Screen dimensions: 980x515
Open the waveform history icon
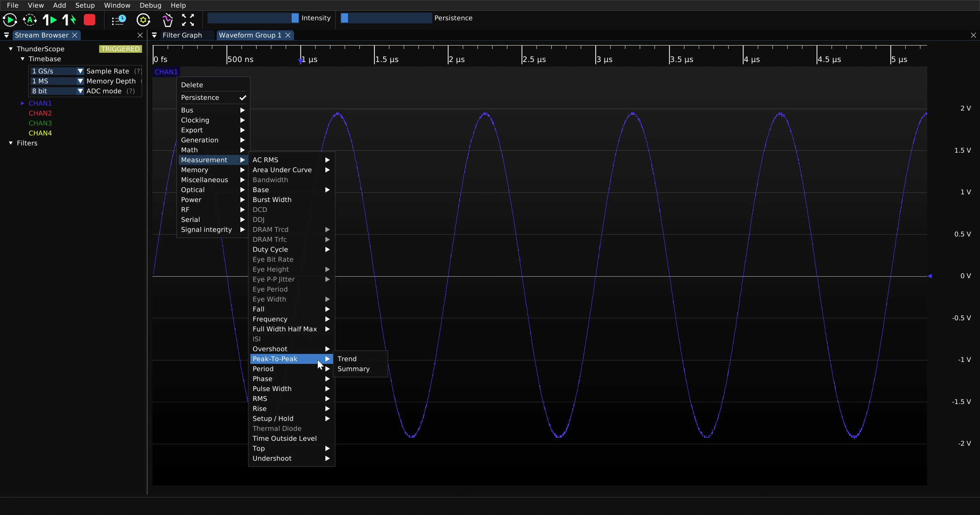click(x=119, y=20)
